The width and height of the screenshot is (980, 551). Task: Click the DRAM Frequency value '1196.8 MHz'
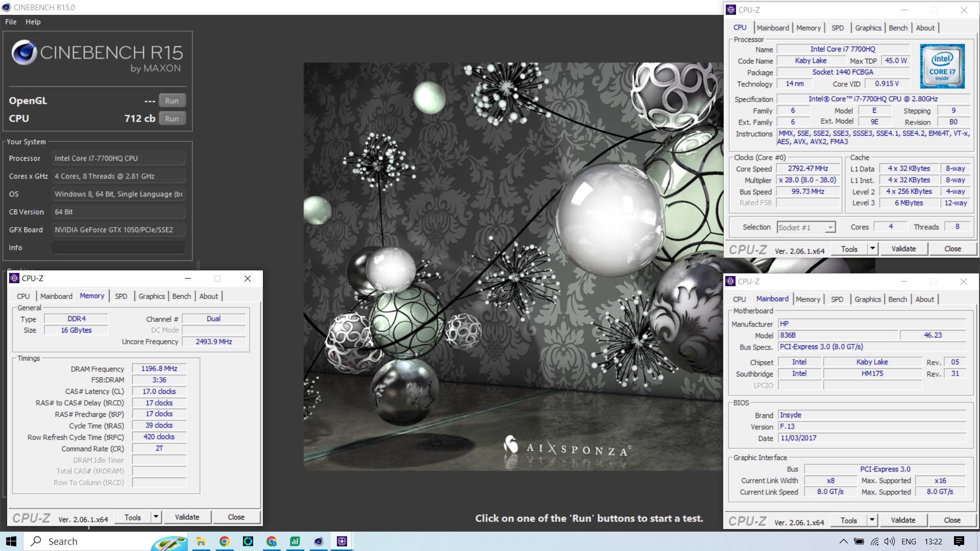(159, 368)
